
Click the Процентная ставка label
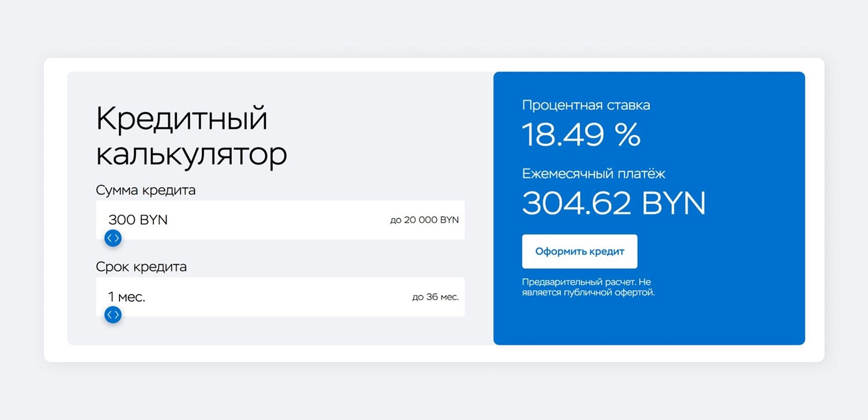coord(586,105)
